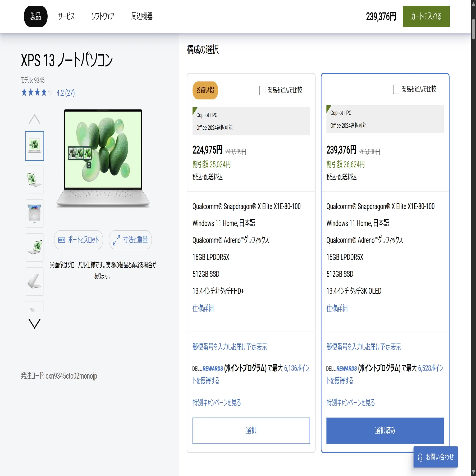Click the star rating 4.2 (27)

coord(48,93)
